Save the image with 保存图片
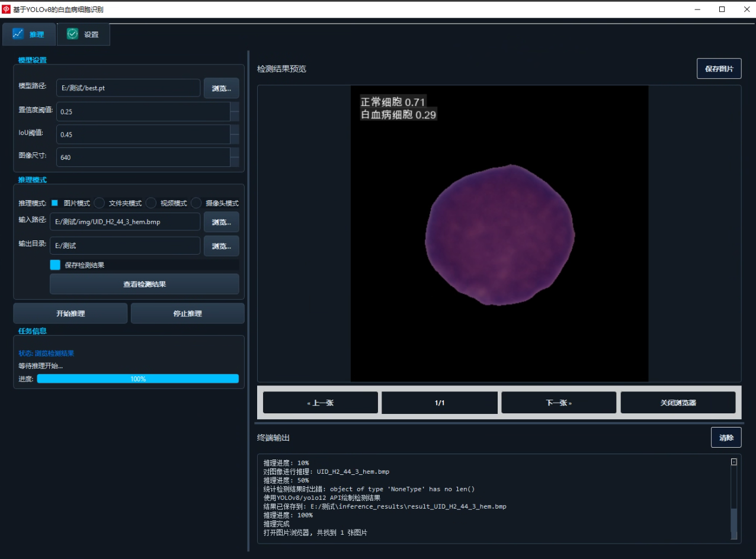This screenshot has width=756, height=559. pyautogui.click(x=719, y=69)
